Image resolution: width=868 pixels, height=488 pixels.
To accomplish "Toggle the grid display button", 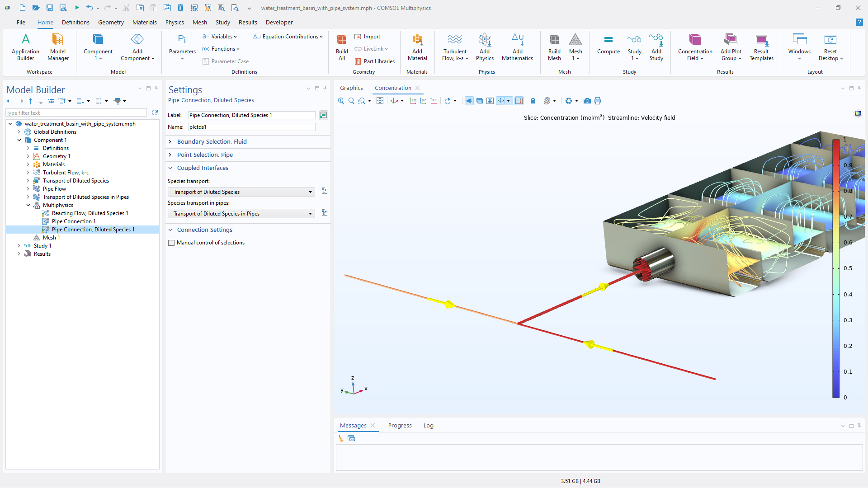I will [490, 101].
